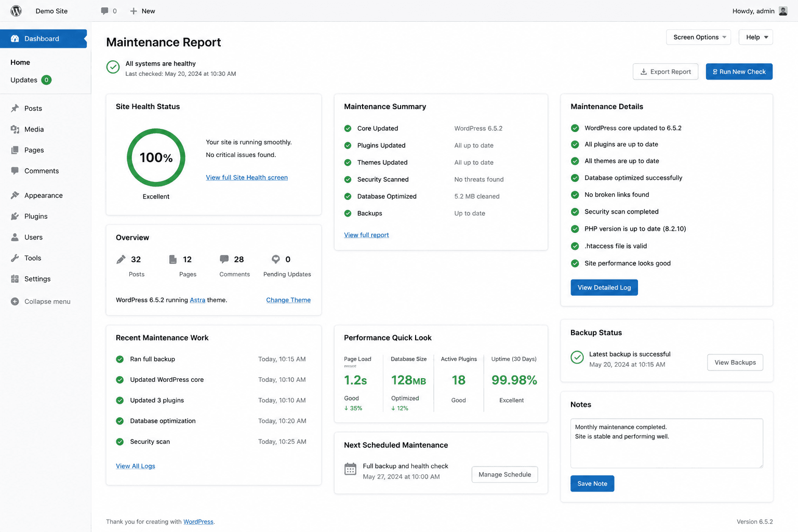Viewport: 798px width, 532px height.
Task: Click the View All Logs link
Action: coord(136,466)
